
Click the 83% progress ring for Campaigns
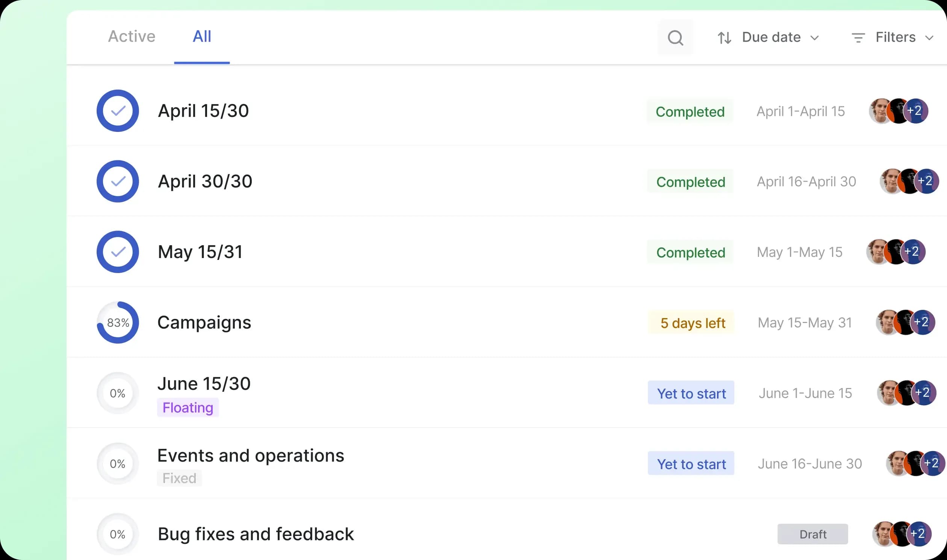pyautogui.click(x=118, y=323)
